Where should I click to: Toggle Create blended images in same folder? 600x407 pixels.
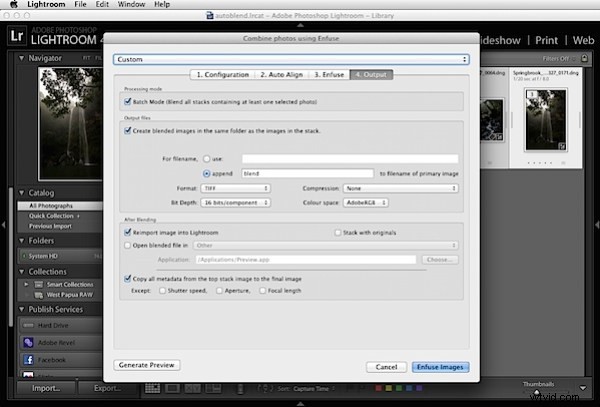tap(128, 131)
